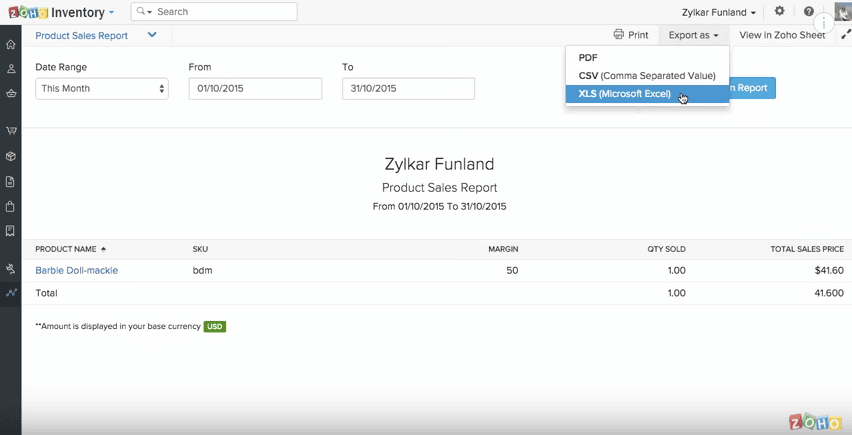Go to Home dashboard in sidebar
The width and height of the screenshot is (852, 435).
(x=10, y=44)
